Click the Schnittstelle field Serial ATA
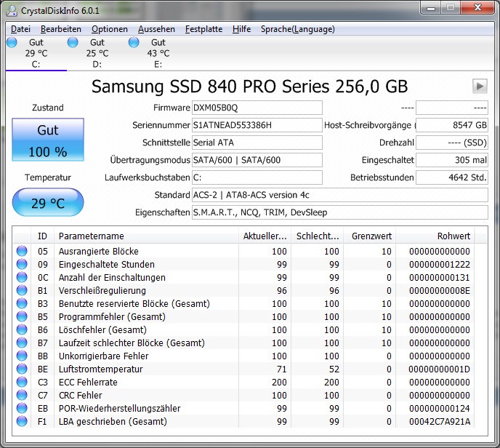Screen dimensions: 500x448 [x=257, y=143]
